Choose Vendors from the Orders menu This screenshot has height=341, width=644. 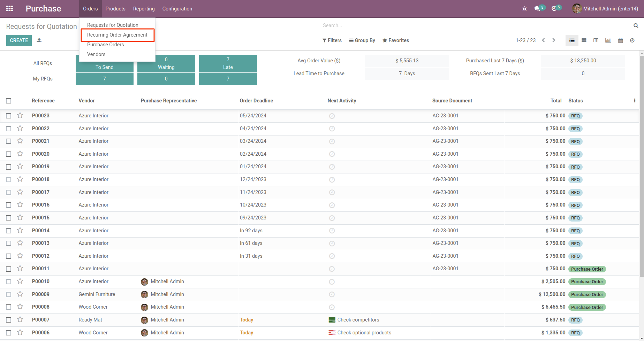pos(96,54)
